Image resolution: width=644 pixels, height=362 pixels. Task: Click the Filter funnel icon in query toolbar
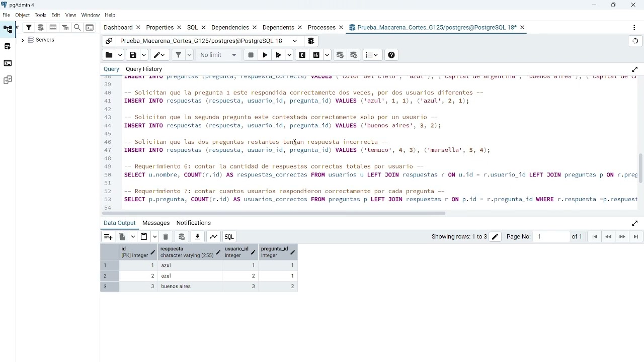pos(178,55)
